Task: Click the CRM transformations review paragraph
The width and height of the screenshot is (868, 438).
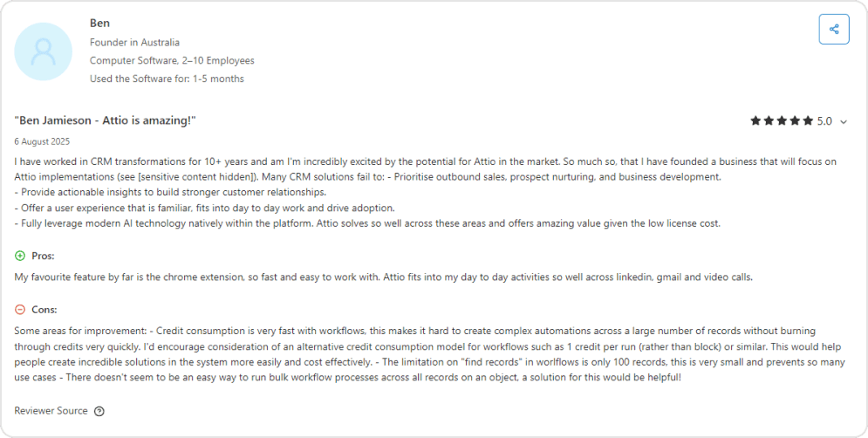Action: click(419, 192)
